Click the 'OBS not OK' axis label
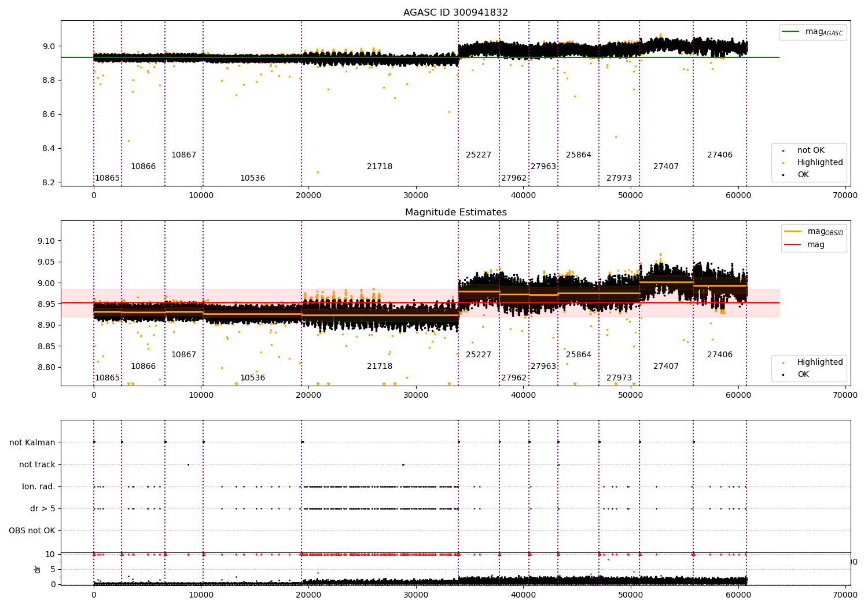 [32, 530]
